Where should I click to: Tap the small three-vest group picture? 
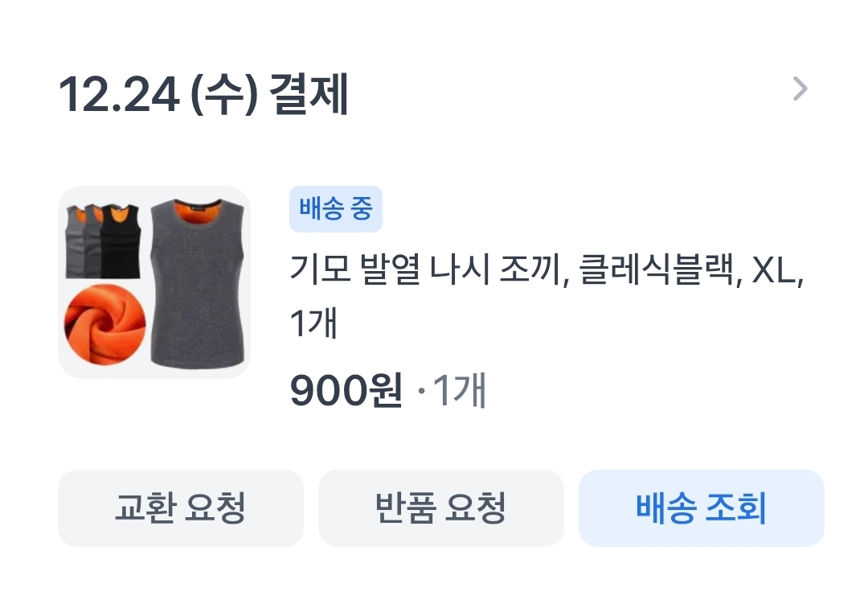[103, 240]
